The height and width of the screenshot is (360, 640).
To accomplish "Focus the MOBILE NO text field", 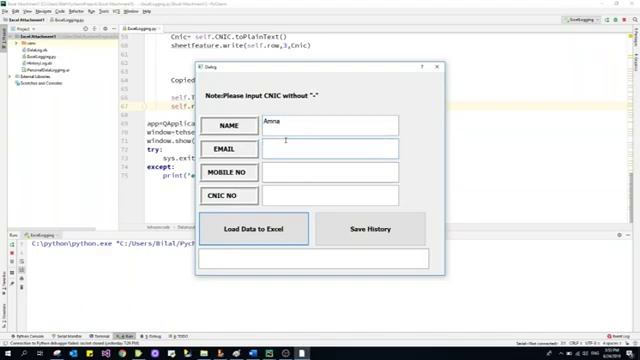I will pyautogui.click(x=330, y=172).
